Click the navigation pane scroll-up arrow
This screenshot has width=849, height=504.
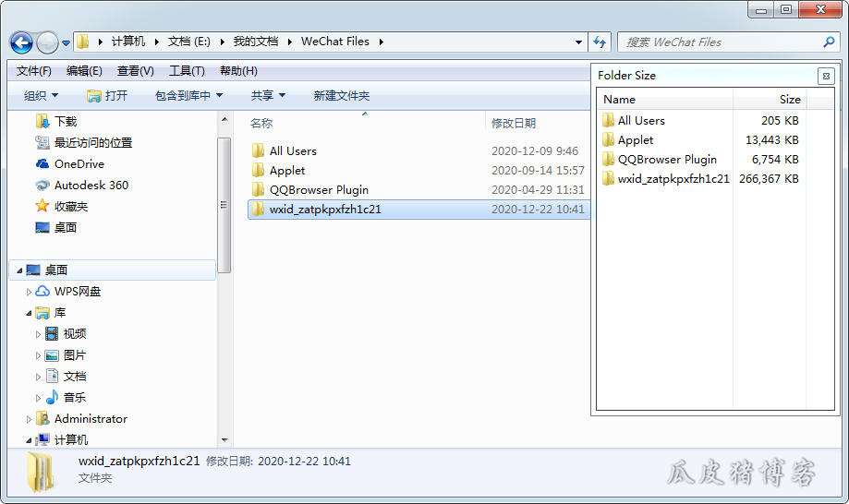224,118
